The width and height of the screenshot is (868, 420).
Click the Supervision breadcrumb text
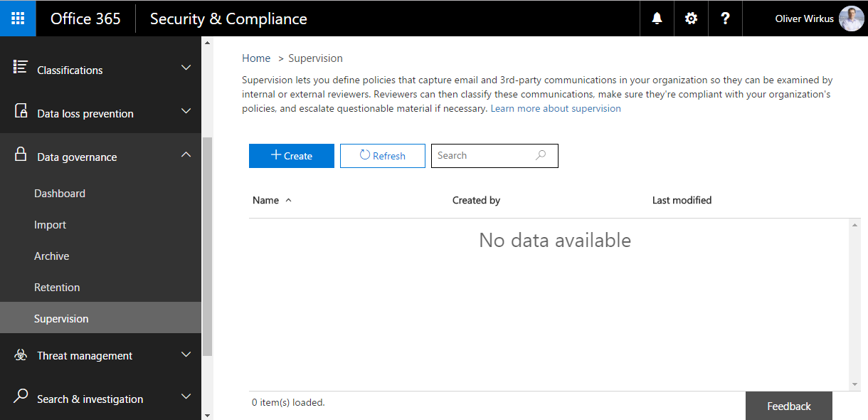(315, 58)
